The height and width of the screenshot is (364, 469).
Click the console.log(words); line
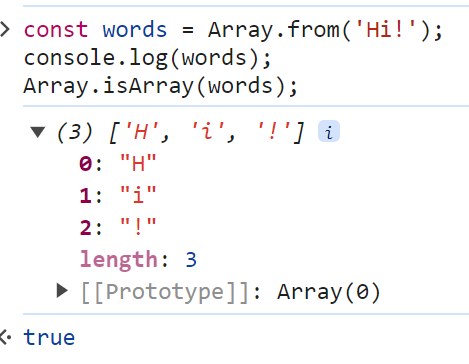pyautogui.click(x=147, y=58)
